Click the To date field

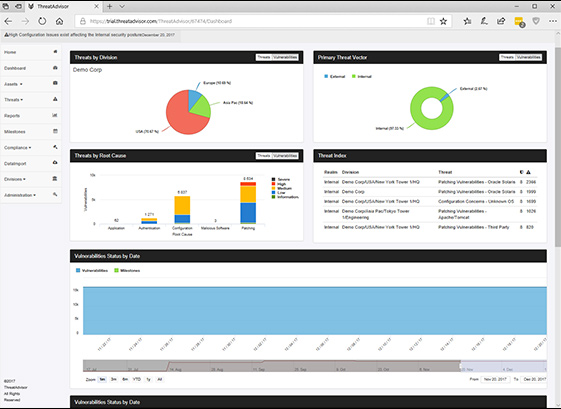(535, 379)
